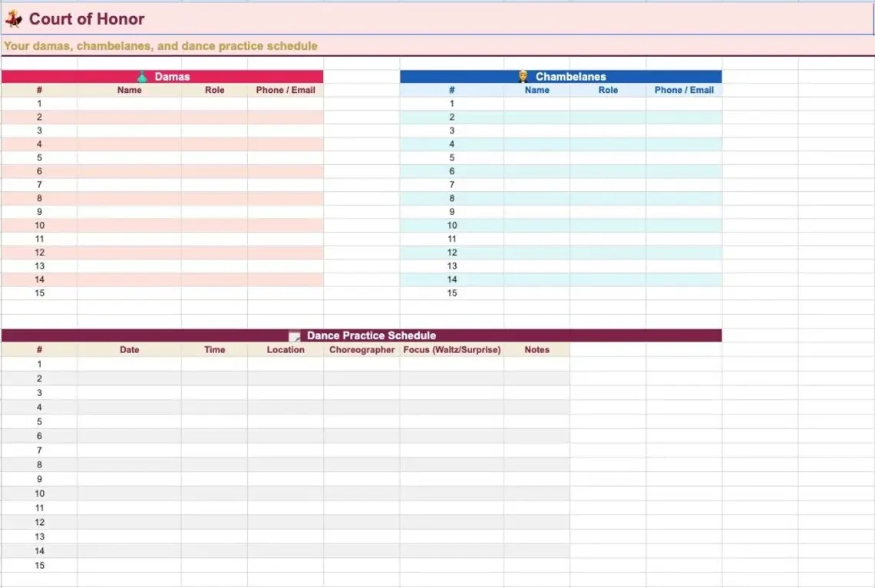Click the Name cell for Dama number 1

click(x=129, y=103)
